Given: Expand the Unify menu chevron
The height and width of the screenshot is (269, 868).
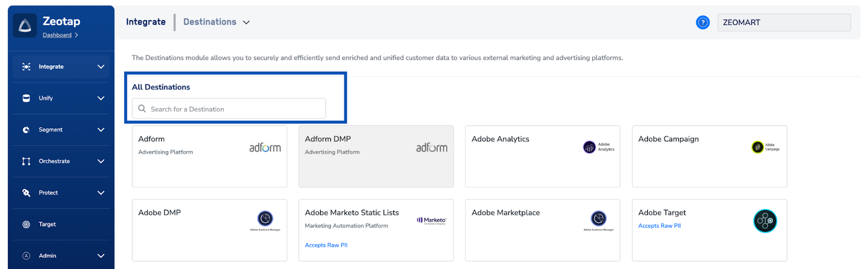Looking at the screenshot, I should [101, 98].
